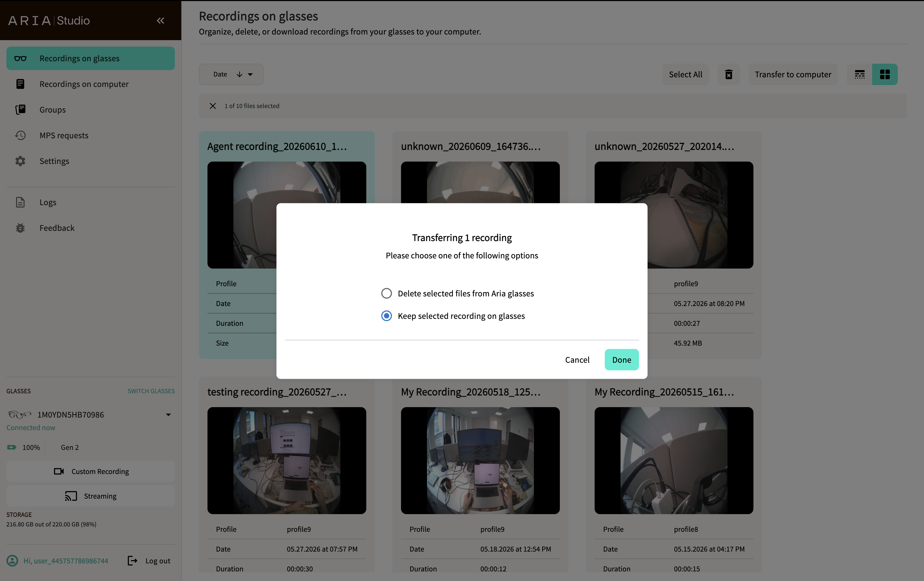Click Connected now status text

31,427
